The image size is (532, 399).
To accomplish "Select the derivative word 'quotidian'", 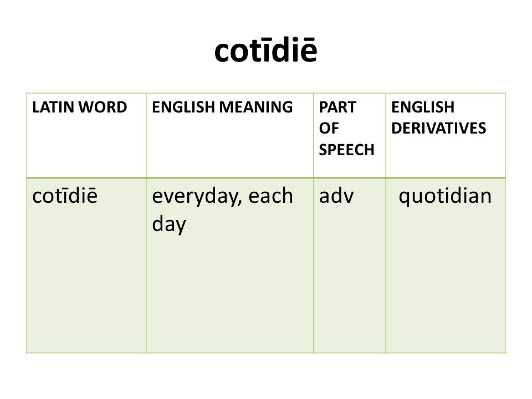I will pos(445,197).
